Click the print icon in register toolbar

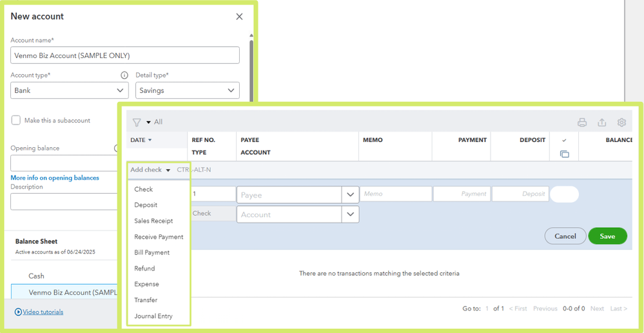click(x=582, y=122)
